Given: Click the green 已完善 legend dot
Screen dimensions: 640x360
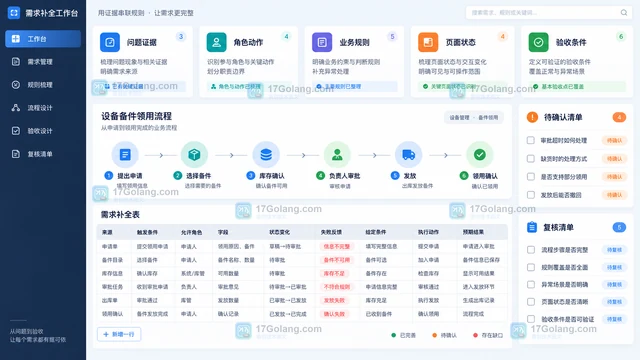Looking at the screenshot, I should 393,335.
